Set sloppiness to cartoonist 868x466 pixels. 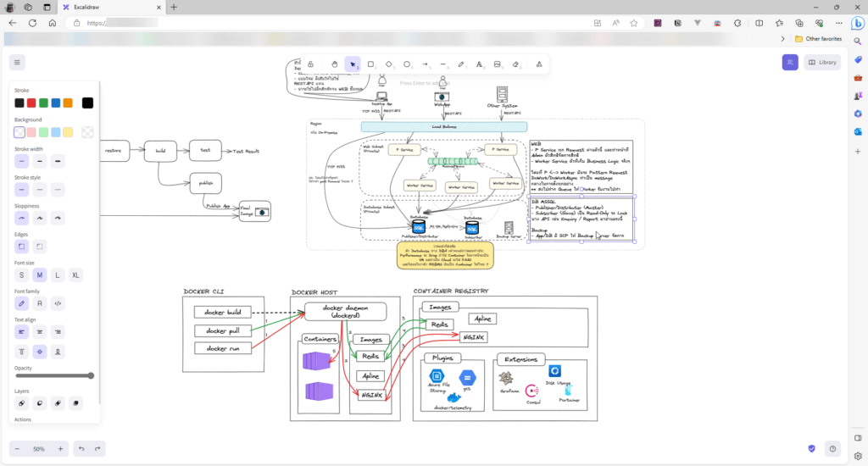pos(58,218)
